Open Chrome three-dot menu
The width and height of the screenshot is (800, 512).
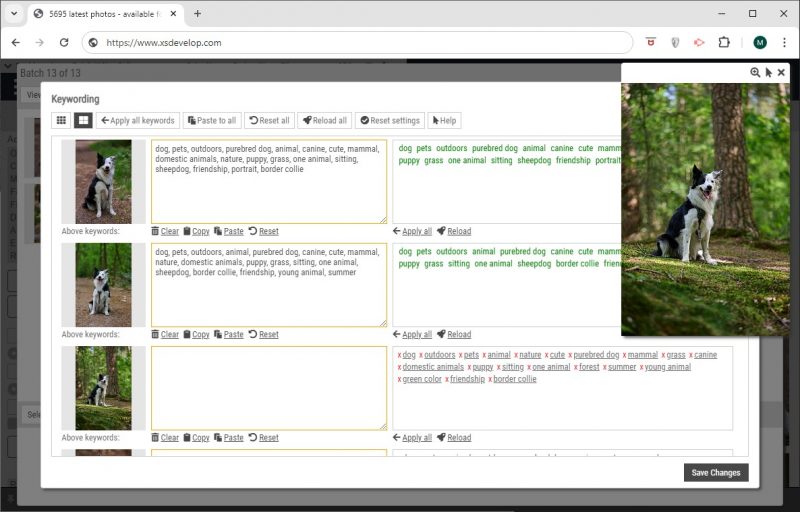coord(783,43)
